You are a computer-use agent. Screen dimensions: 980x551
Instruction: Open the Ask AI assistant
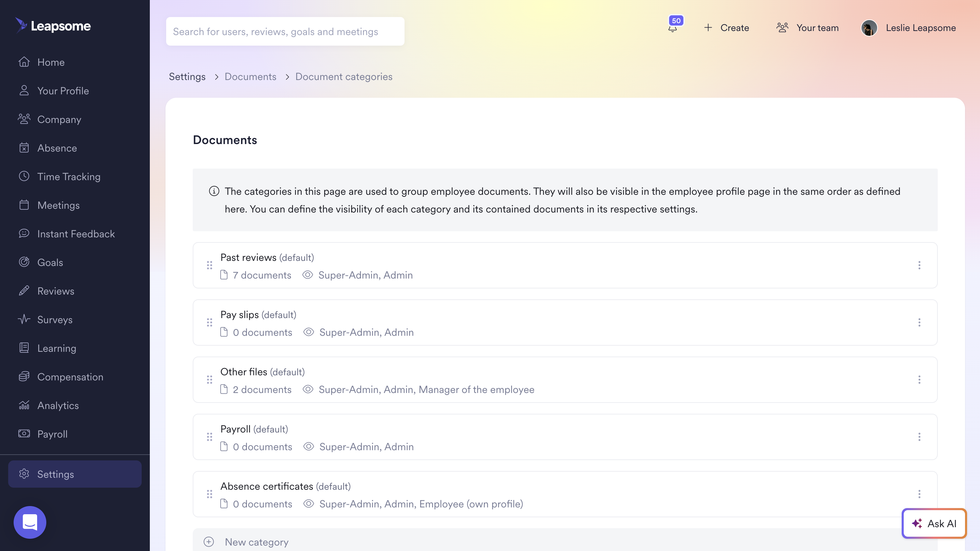934,523
